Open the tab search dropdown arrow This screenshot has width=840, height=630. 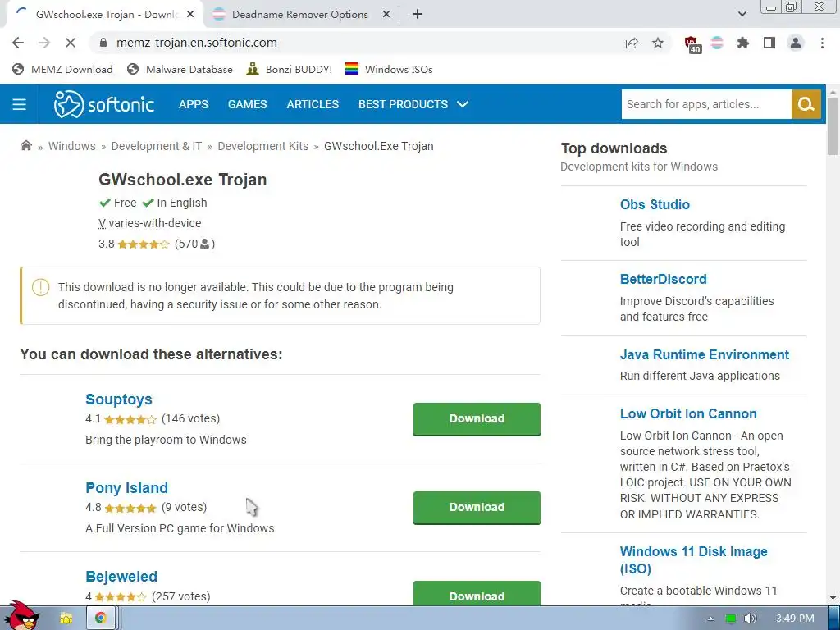[742, 15]
